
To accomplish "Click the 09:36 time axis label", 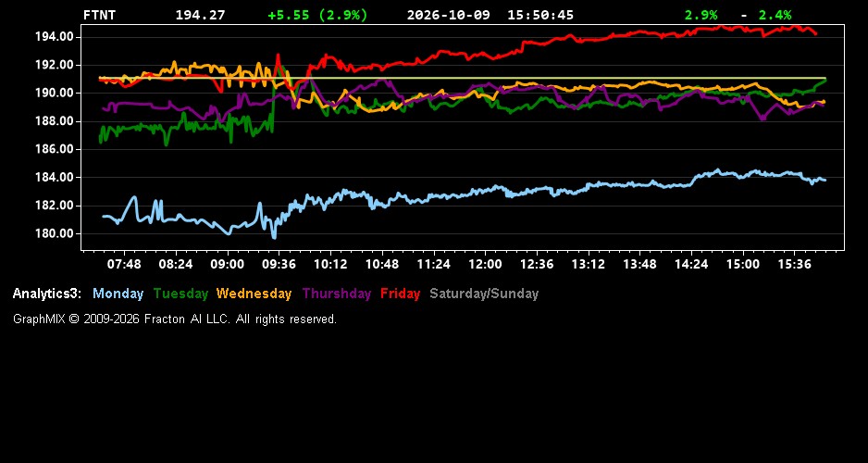I will coord(279,264).
